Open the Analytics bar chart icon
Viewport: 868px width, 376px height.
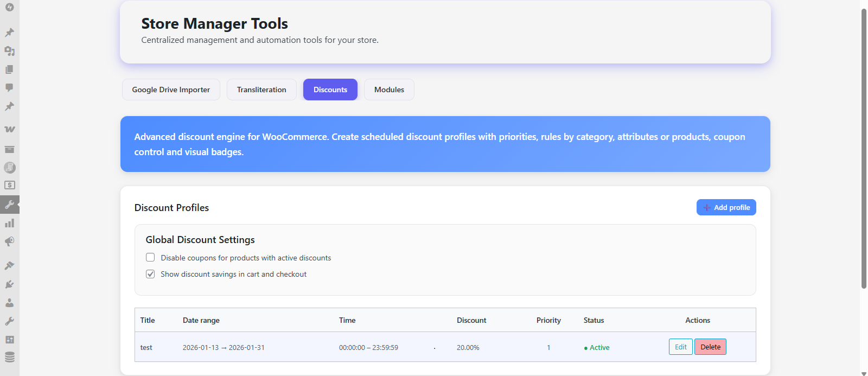click(9, 223)
